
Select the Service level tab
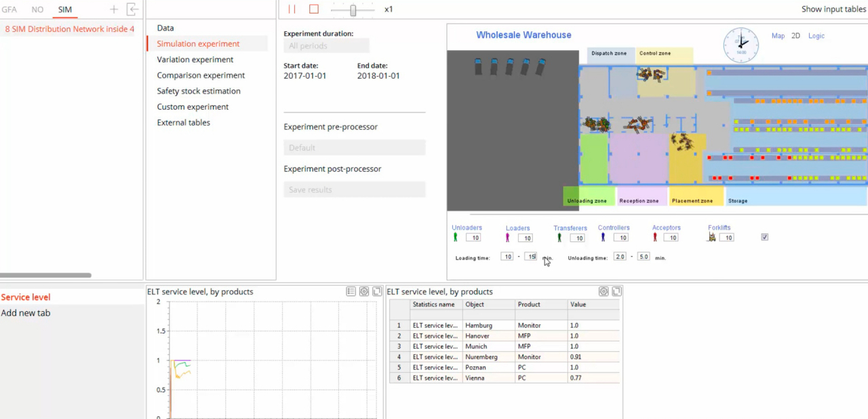(x=26, y=297)
